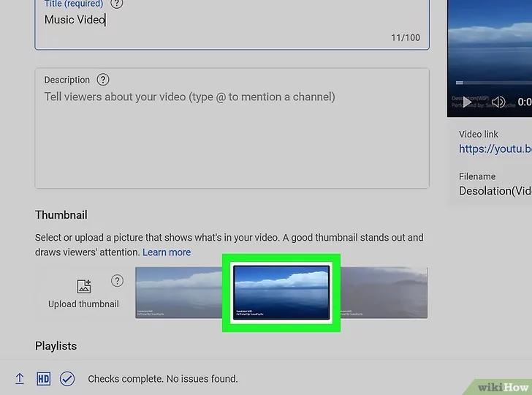Click the video preview progress bar
Screen dimensions: 532x395
(490, 83)
